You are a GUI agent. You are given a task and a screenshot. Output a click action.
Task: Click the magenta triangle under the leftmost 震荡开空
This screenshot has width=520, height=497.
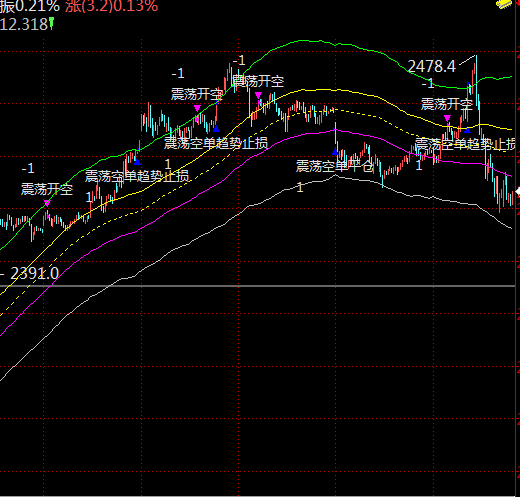click(x=47, y=203)
